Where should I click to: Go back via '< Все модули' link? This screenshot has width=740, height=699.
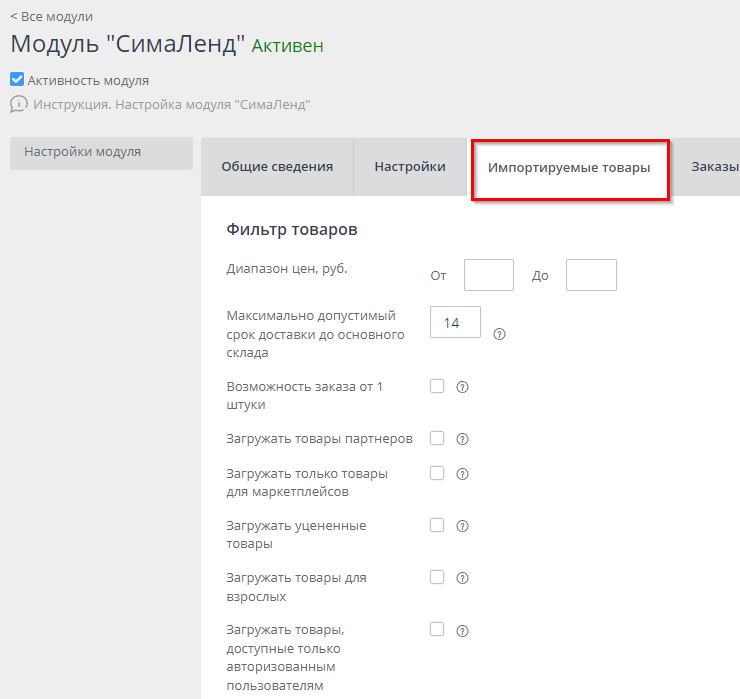pos(51,16)
